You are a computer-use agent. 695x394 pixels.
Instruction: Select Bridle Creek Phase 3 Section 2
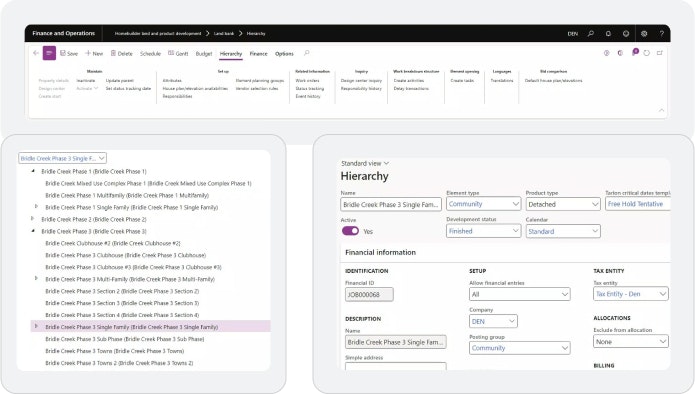pos(122,291)
